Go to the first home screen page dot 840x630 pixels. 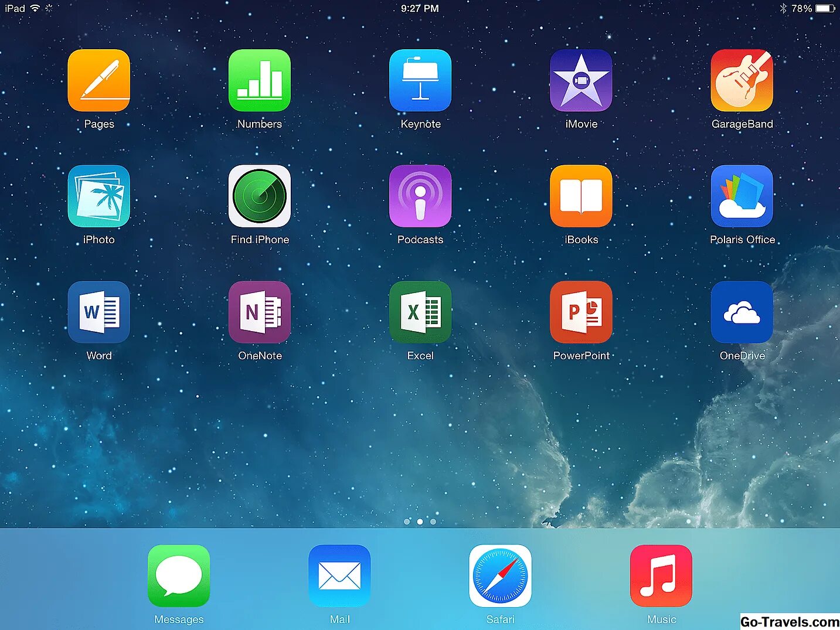tap(407, 522)
